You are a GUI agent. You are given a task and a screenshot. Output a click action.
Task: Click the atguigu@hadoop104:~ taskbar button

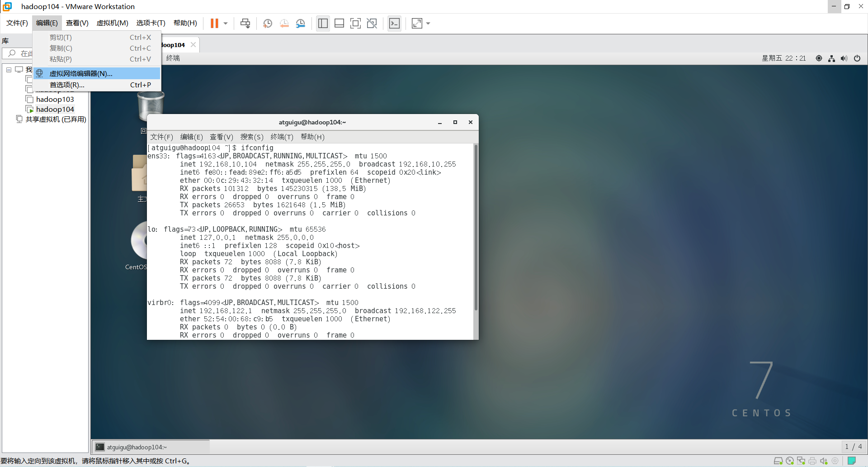tap(151, 447)
